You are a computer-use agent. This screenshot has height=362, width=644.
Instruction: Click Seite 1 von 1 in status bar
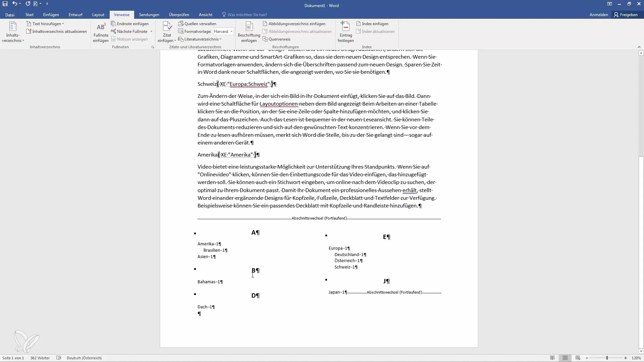pos(13,358)
